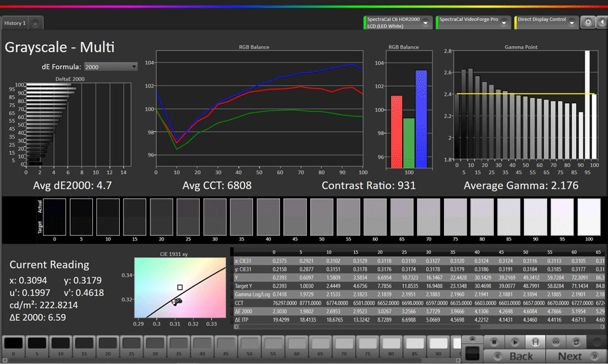This screenshot has width=608, height=364.
Task: Switch to the History 1 tab
Action: [x=15, y=23]
